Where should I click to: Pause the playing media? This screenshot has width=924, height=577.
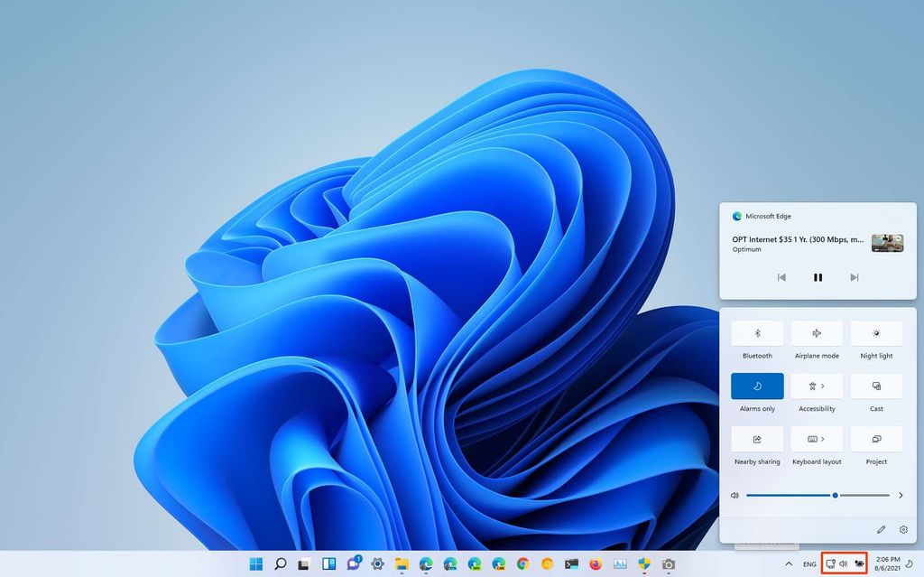pos(818,277)
